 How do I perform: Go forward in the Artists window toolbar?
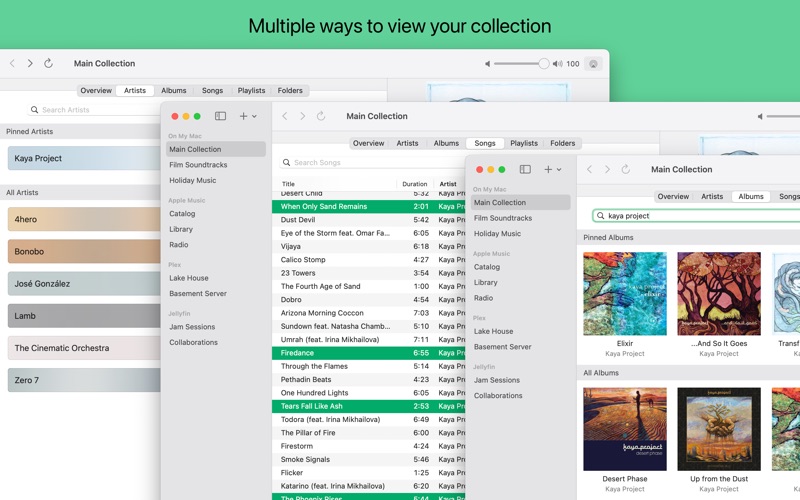(30, 63)
